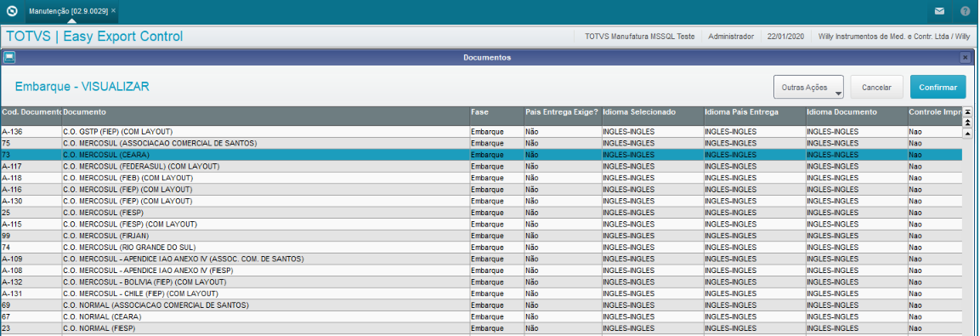Select row C.O. GSTP (FIEP) (COM LAYOUT)
The image size is (980, 336).
coord(481,132)
